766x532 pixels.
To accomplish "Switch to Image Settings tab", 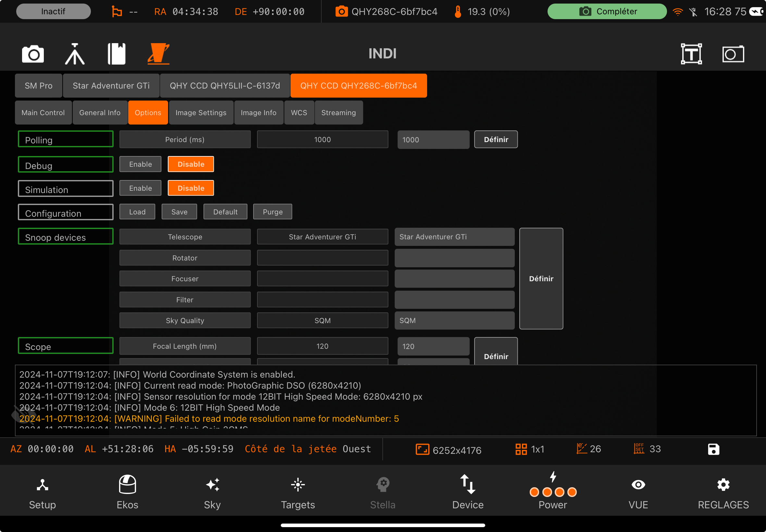I will coord(201,113).
